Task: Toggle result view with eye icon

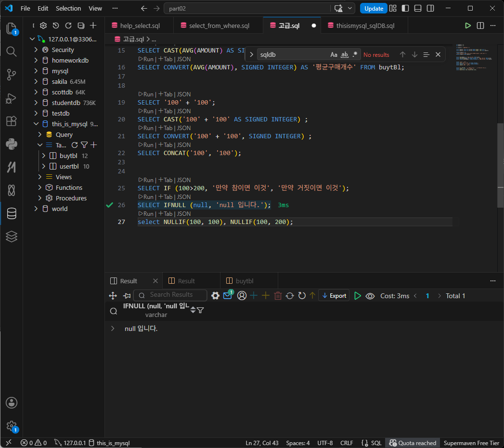Action: point(370,296)
